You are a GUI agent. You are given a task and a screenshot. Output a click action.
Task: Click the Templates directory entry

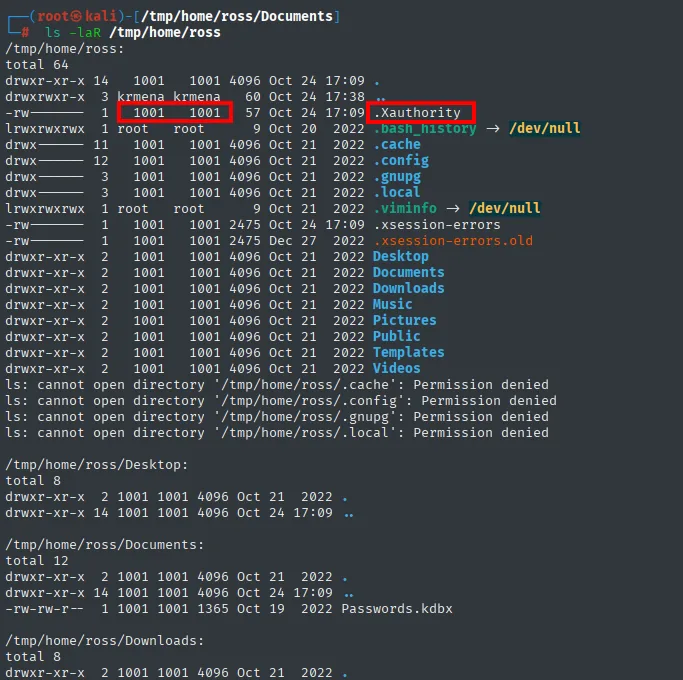[409, 353]
